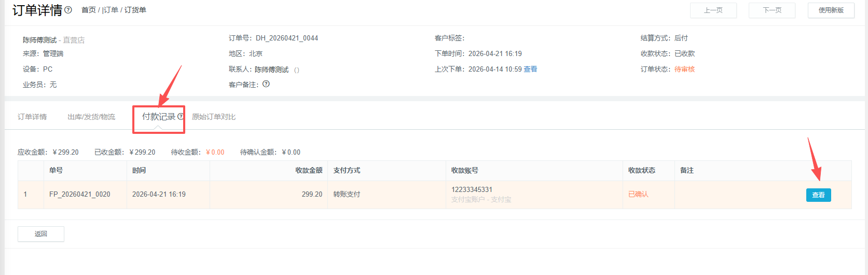
Task: Click help icon next to 客户备注
Action: pos(266,84)
